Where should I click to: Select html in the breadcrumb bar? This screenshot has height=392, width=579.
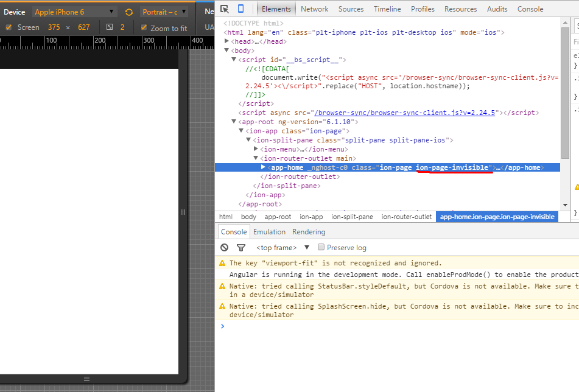[226, 217]
